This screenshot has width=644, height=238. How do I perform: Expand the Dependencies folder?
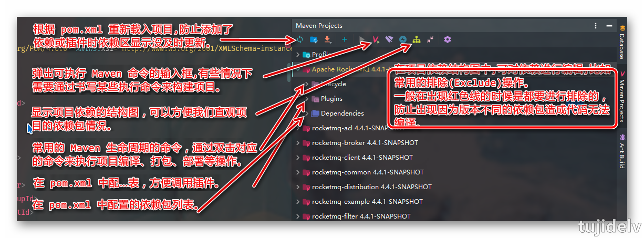coord(307,113)
